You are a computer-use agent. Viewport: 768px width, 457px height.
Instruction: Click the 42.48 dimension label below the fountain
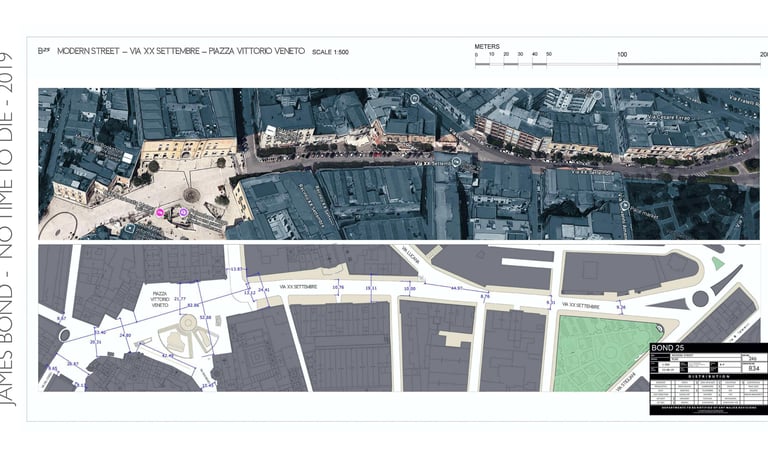point(168,356)
